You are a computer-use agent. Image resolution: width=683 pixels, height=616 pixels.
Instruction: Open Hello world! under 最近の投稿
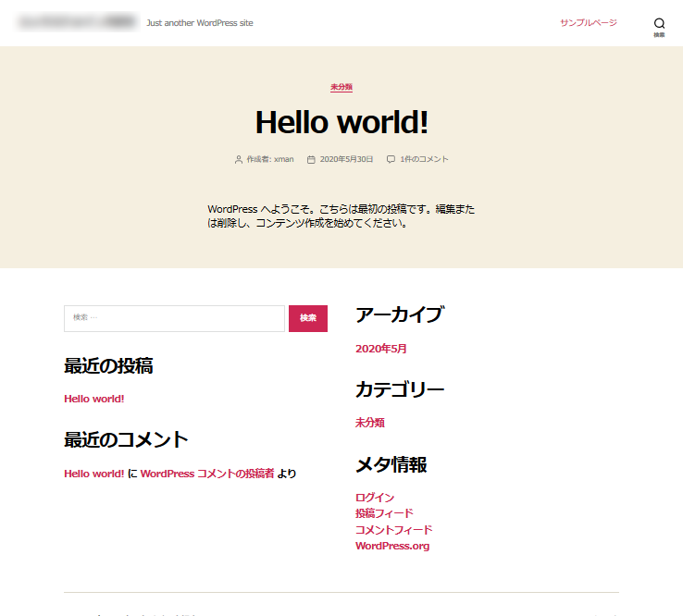coord(93,399)
